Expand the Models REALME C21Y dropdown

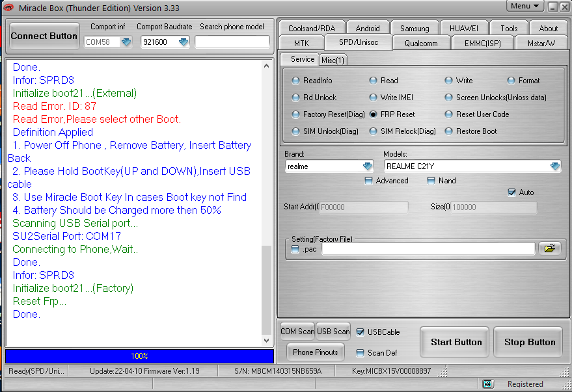(555, 166)
